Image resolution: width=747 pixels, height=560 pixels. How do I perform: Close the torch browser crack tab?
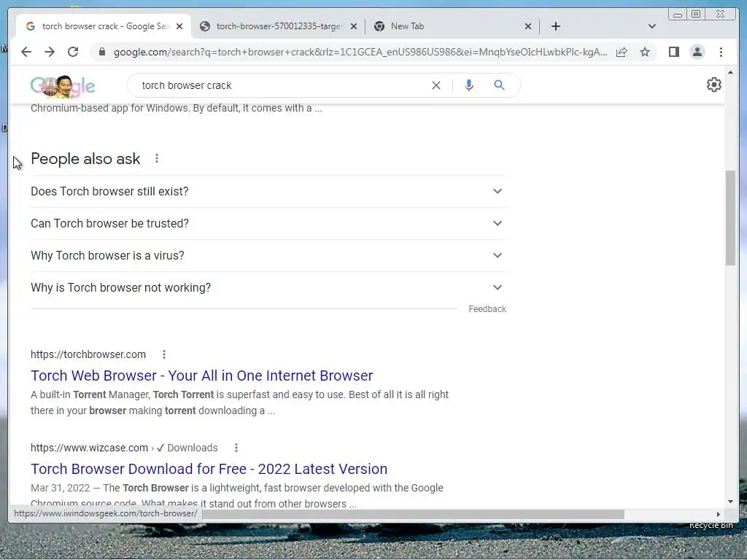[x=179, y=26]
